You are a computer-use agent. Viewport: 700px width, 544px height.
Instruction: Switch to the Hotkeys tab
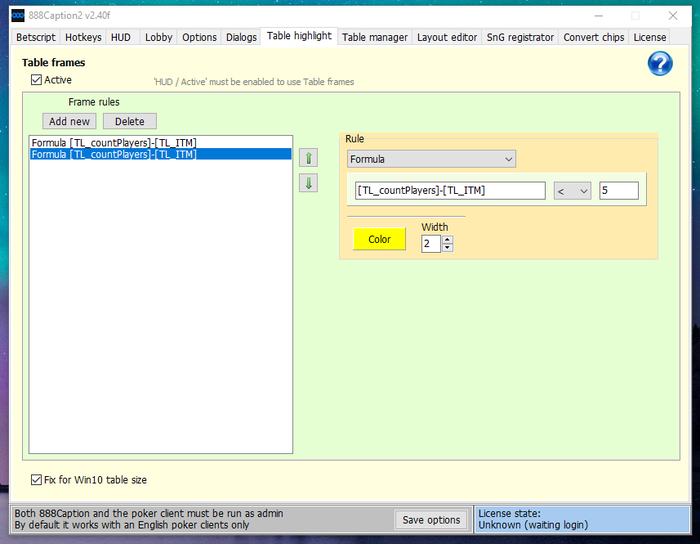83,37
